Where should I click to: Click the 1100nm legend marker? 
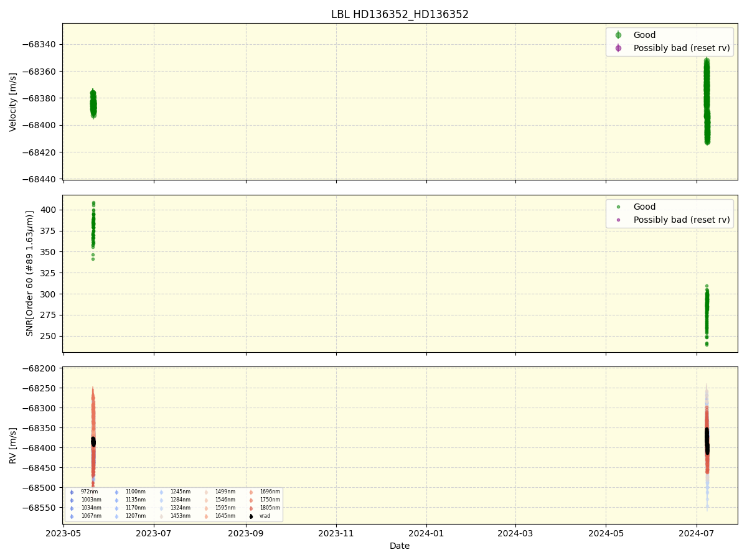[x=116, y=492]
